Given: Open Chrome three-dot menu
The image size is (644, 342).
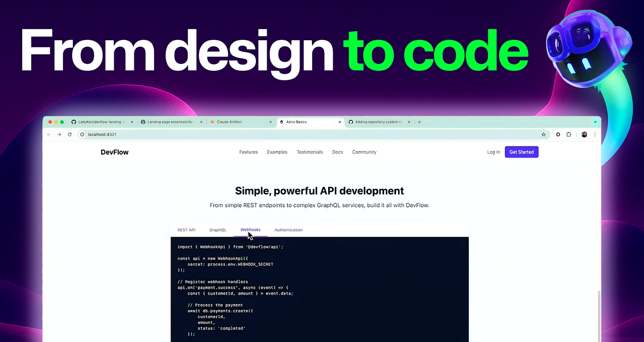Looking at the screenshot, I should tap(594, 134).
